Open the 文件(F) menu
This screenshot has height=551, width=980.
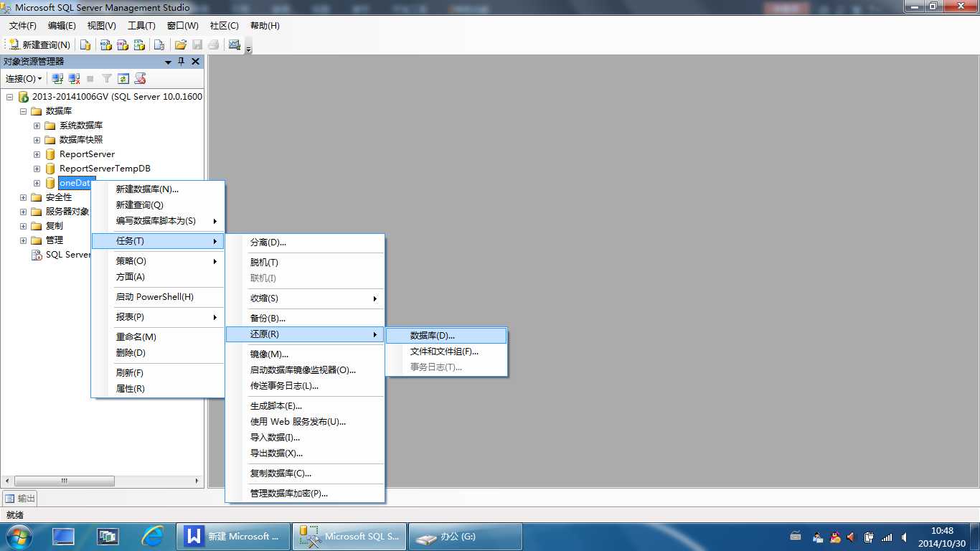(23, 25)
